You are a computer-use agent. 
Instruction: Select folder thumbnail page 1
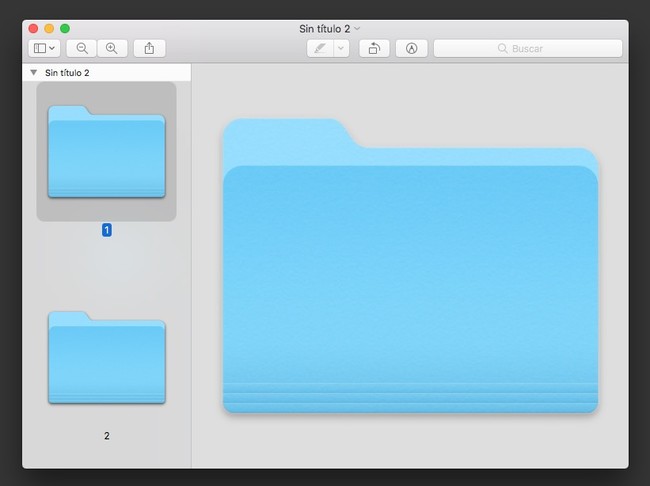[107, 151]
